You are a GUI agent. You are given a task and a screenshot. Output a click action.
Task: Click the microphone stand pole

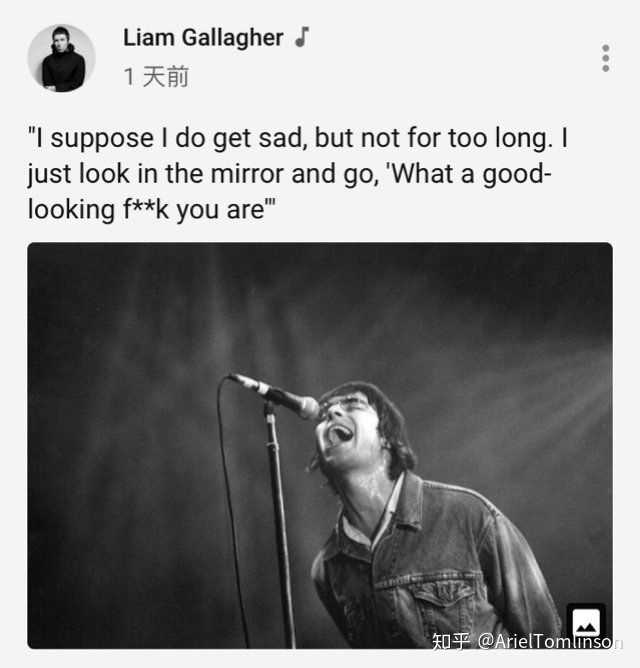tap(279, 526)
